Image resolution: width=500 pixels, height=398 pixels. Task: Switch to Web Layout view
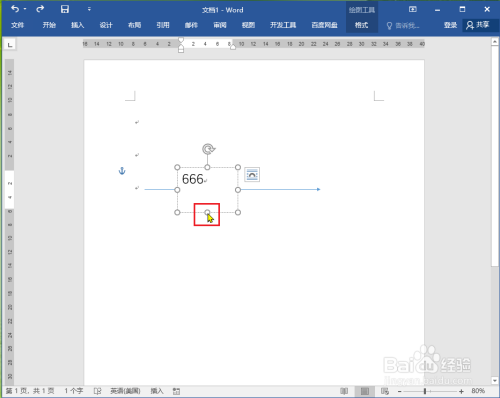click(385, 391)
